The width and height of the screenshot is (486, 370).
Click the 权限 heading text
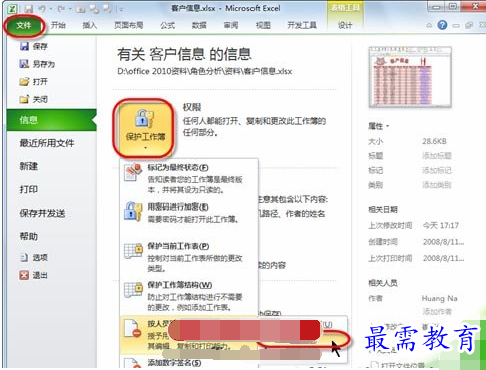point(192,107)
